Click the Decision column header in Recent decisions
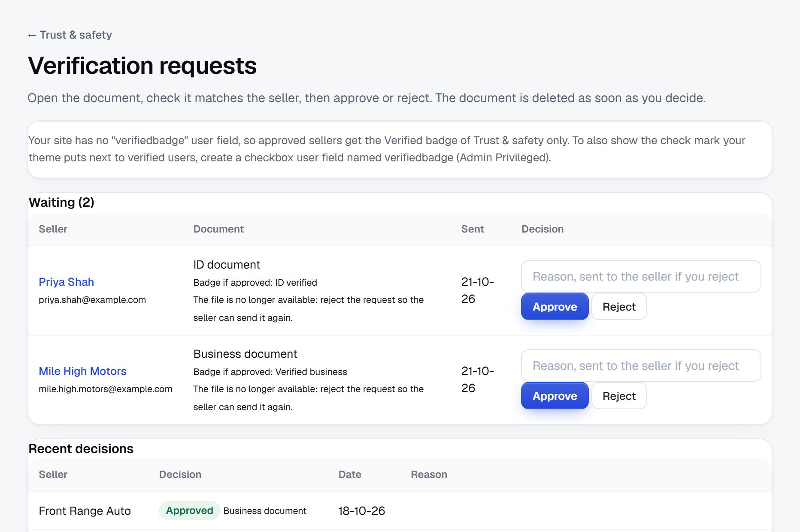The width and height of the screenshot is (800, 532). [x=180, y=475]
